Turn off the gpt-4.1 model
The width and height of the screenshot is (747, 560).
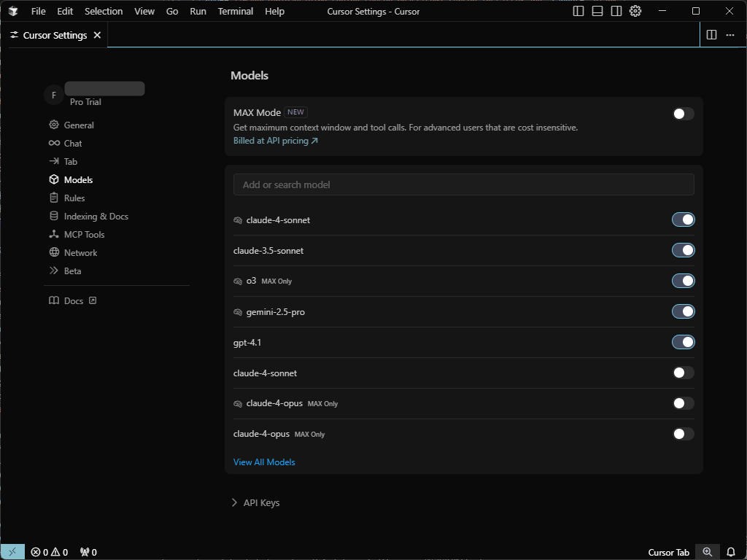pyautogui.click(x=683, y=342)
